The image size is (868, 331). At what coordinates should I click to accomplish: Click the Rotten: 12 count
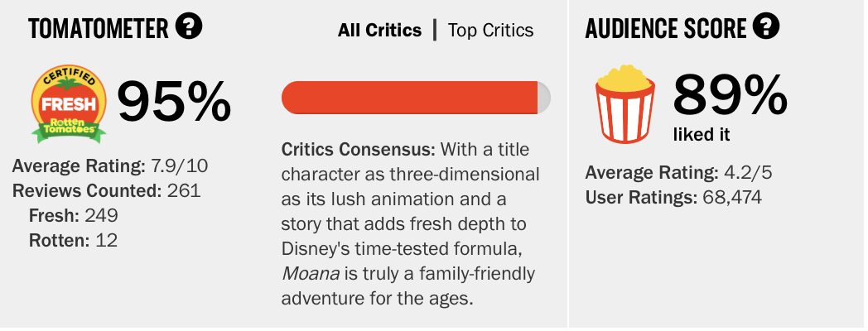[x=73, y=240]
